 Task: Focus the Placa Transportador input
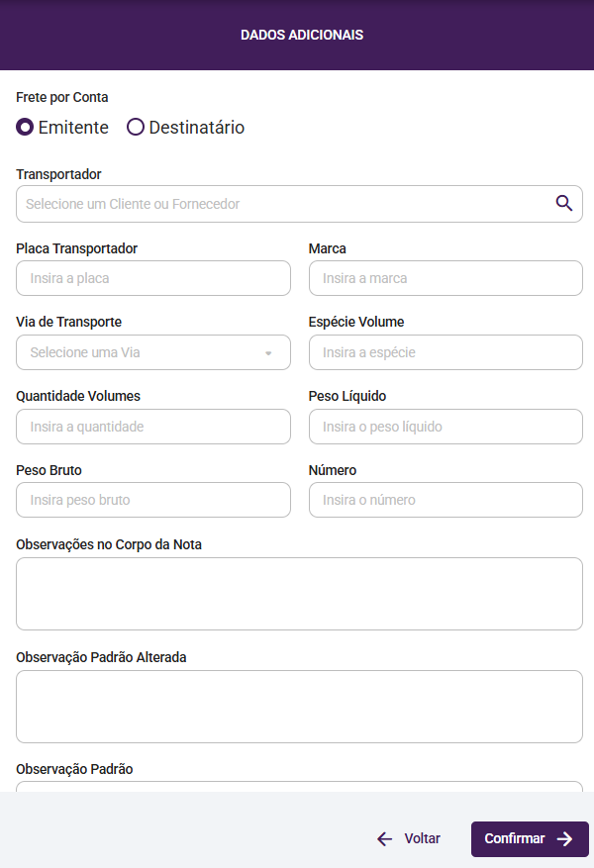153,278
